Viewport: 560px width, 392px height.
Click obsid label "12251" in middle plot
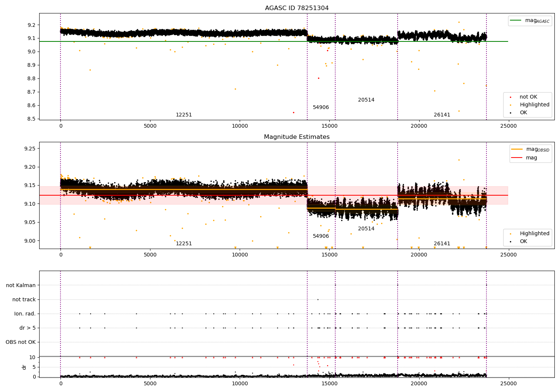(184, 244)
